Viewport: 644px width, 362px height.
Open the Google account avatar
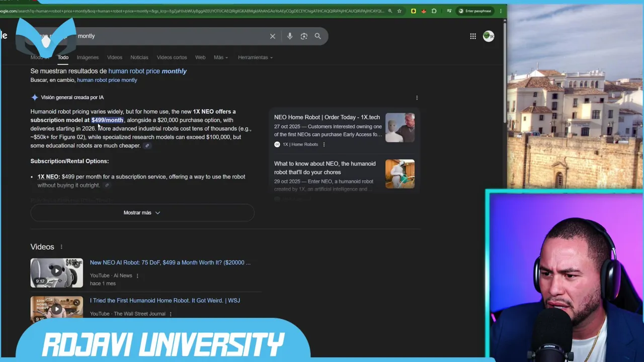[489, 36]
